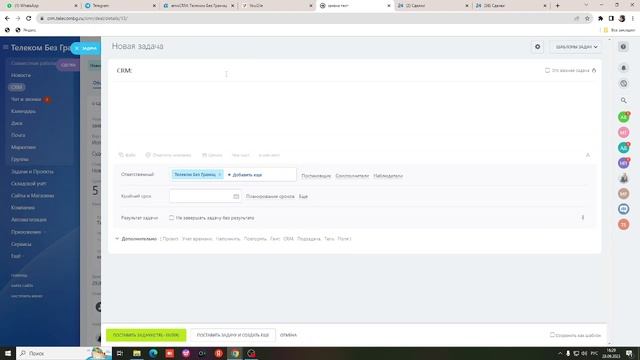
Task: Open calendar icon in deadline field
Action: point(236,196)
